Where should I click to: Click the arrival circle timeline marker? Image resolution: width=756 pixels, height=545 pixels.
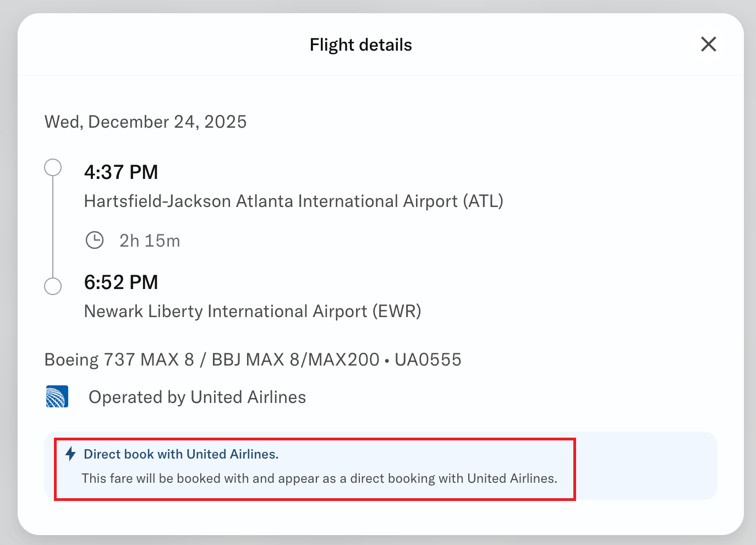(x=53, y=286)
